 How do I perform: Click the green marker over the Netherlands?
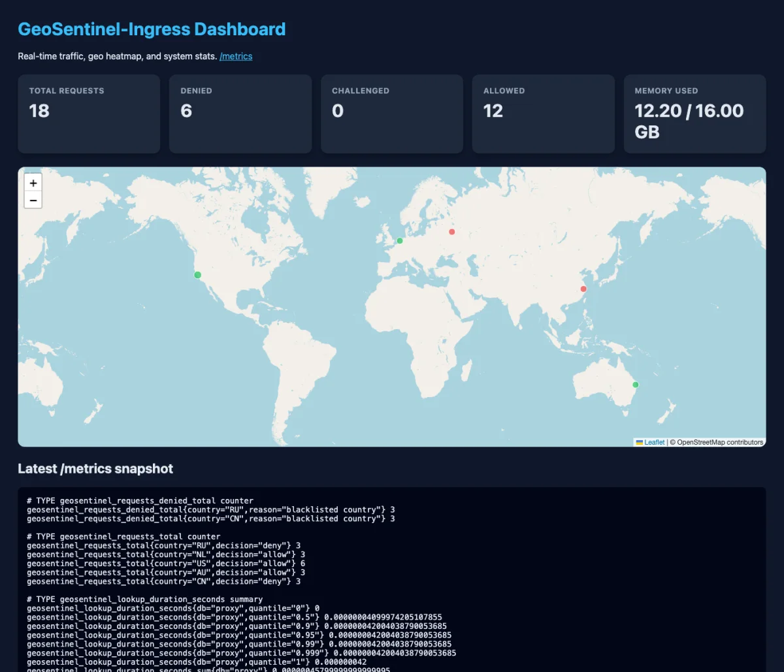point(400,241)
